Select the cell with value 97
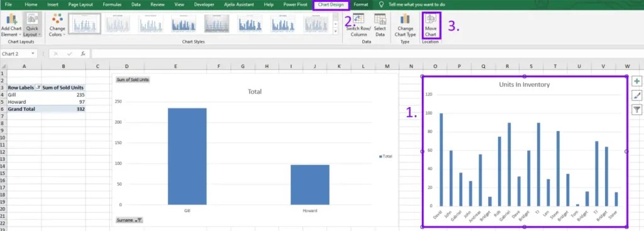This screenshot has width=644, height=231. (64, 102)
